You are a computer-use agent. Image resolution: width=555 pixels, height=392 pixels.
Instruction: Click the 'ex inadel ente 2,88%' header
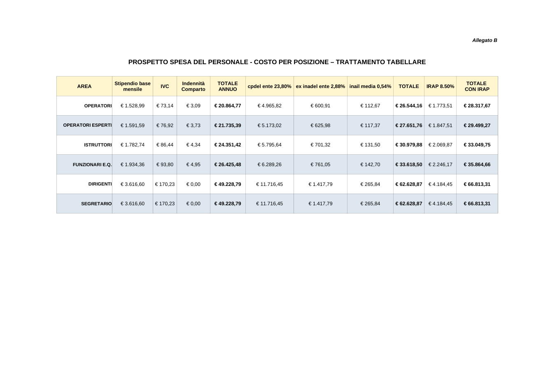tap(320, 86)
